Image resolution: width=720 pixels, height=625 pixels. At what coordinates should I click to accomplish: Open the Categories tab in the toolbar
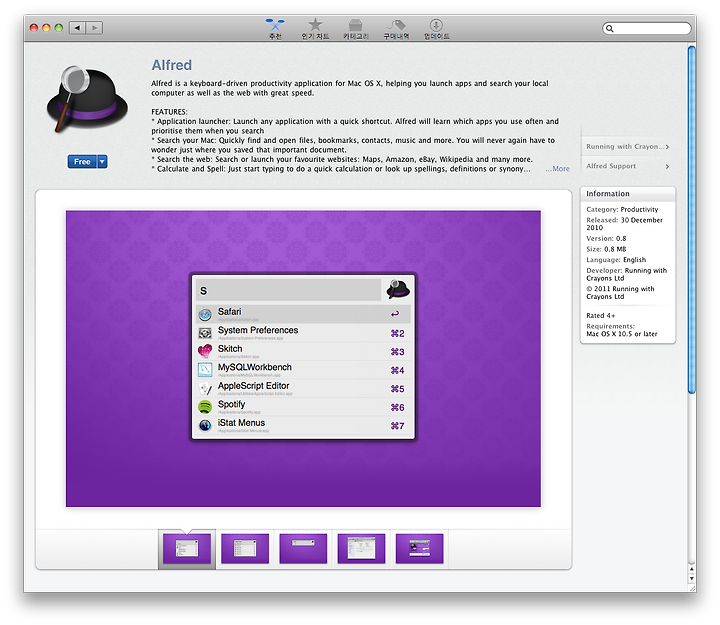click(x=355, y=28)
